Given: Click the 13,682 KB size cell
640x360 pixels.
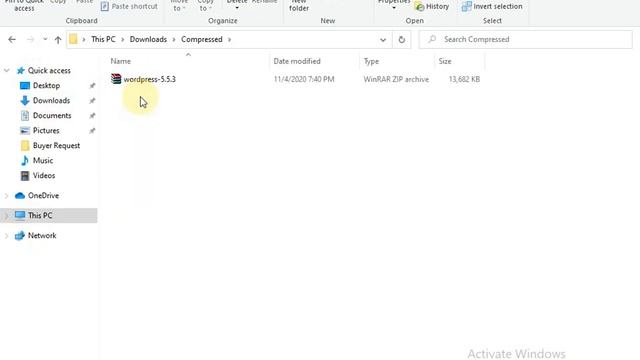Looking at the screenshot, I should coord(464,79).
